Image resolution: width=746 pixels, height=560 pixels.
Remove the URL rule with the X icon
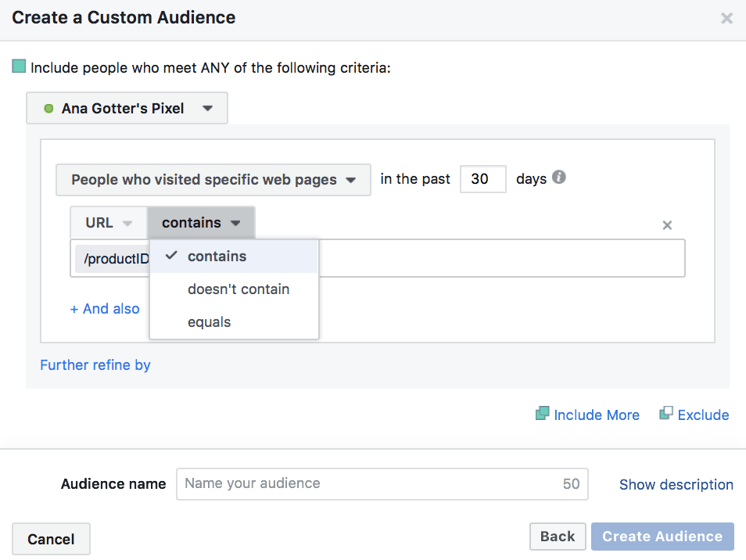pos(667,225)
